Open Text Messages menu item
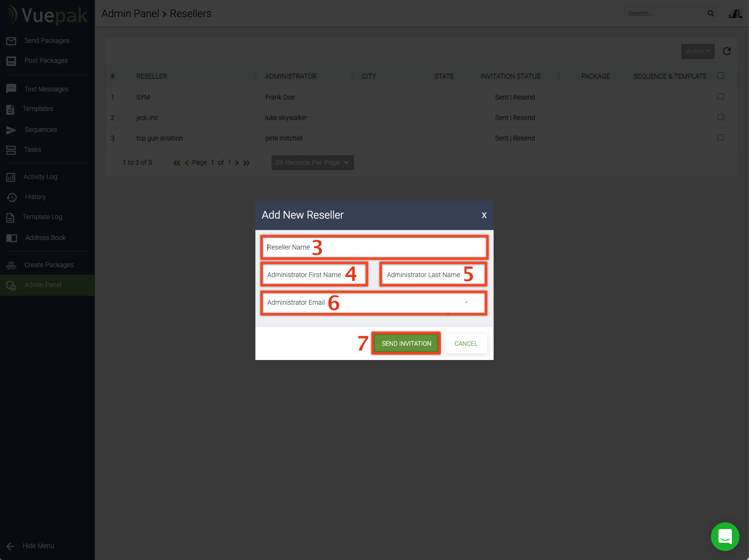 tap(46, 90)
